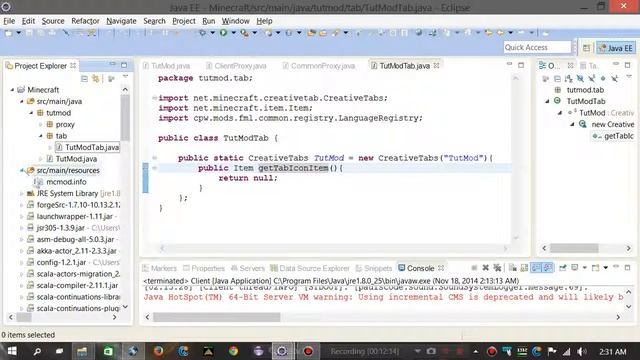Click Remove All Terminated Launches icon
The height and width of the screenshot is (360, 640).
tap(497, 268)
